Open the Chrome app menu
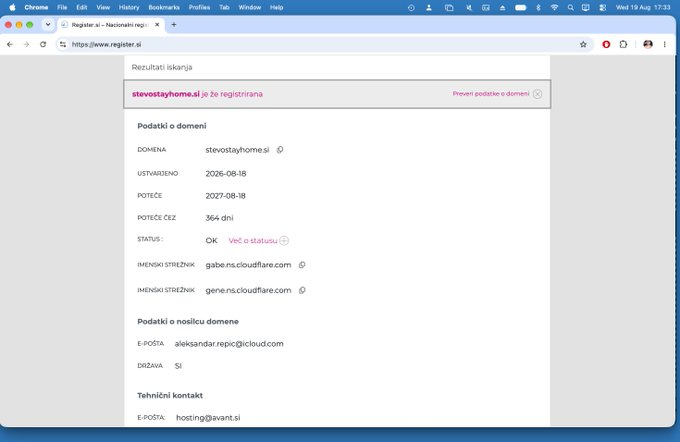 click(x=36, y=7)
